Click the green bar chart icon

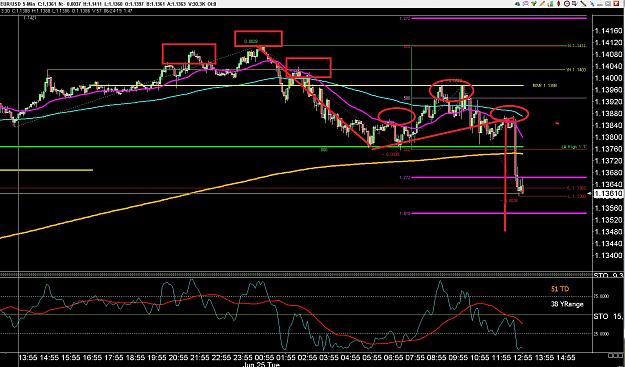coord(551,4)
